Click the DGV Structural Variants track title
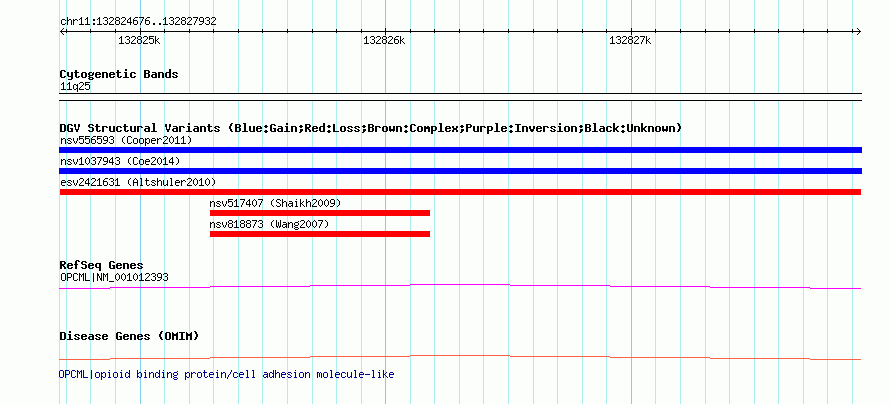This screenshot has height=404, width=890. pos(371,128)
